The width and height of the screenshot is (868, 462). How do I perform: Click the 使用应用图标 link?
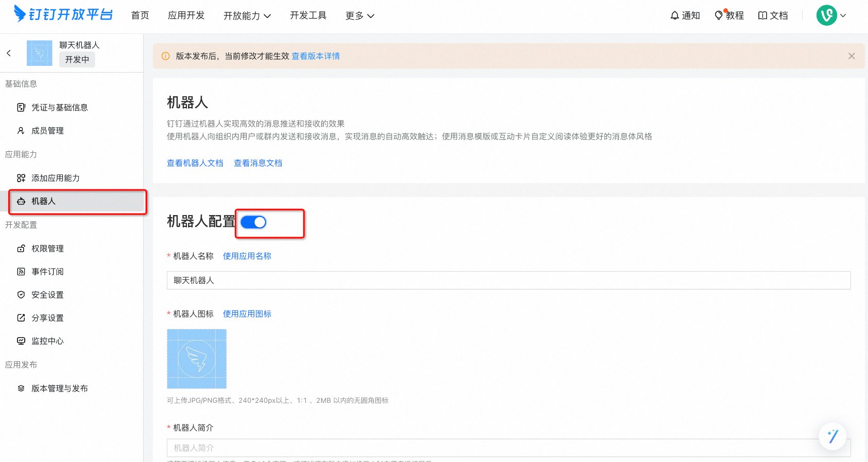click(x=247, y=314)
